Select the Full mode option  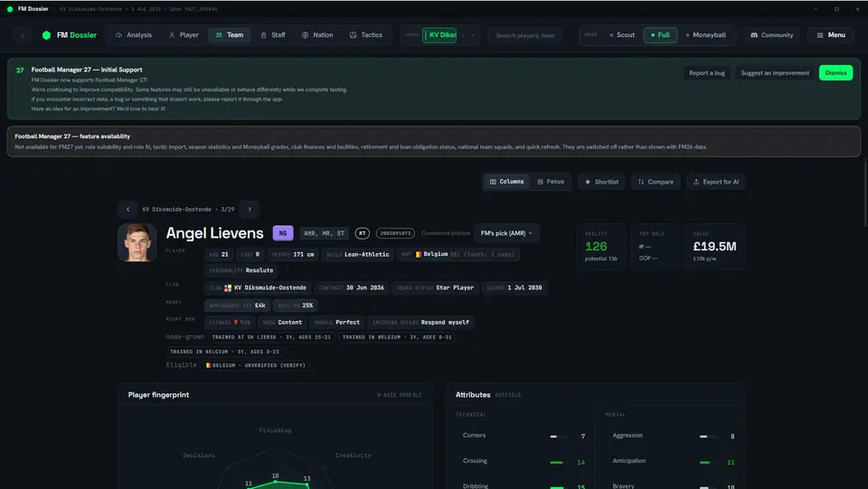tap(660, 35)
